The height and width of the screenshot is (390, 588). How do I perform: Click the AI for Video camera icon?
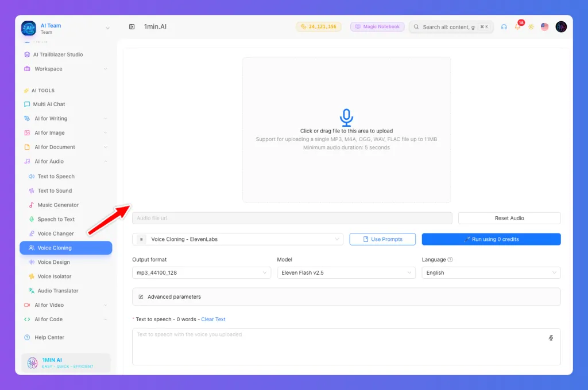click(27, 305)
